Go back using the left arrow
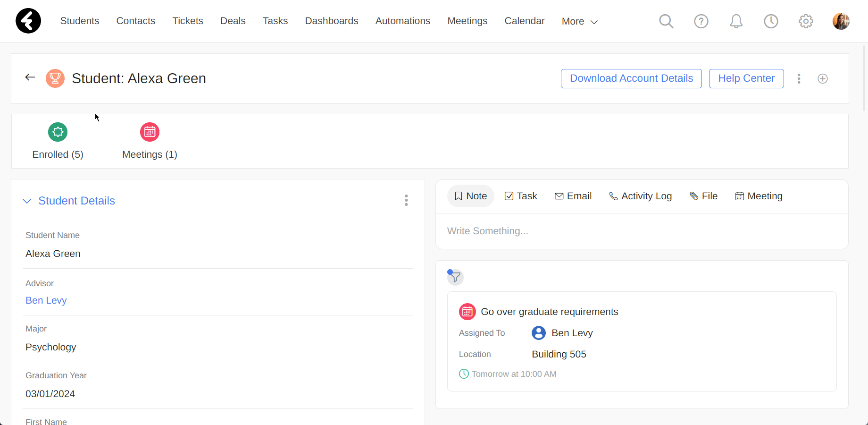This screenshot has width=868, height=425. (x=30, y=77)
